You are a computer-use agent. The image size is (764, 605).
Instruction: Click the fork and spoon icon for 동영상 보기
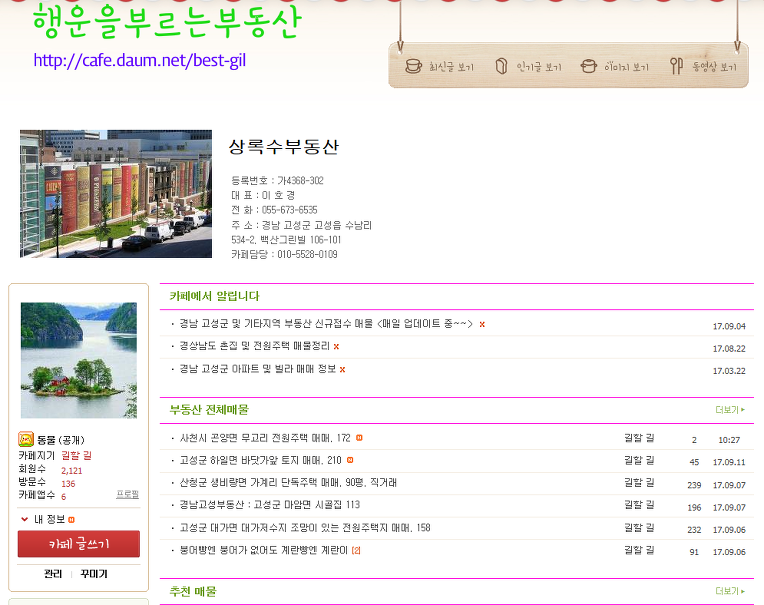(x=676, y=66)
